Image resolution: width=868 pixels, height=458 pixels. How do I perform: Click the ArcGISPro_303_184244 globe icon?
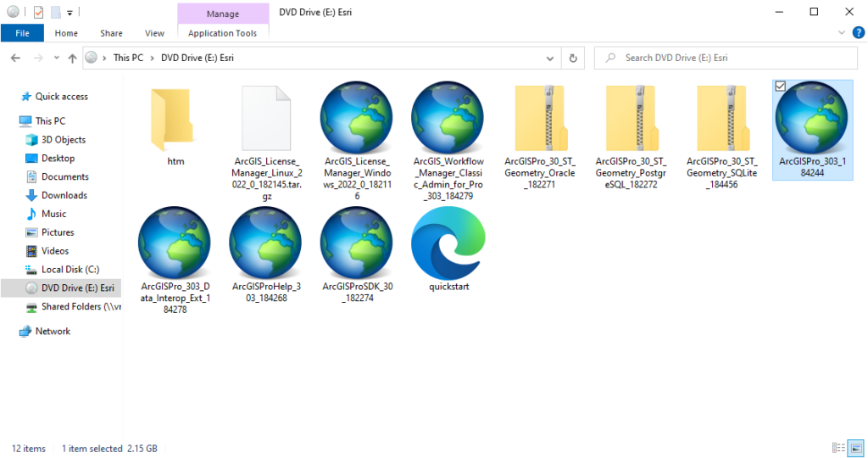[811, 117]
